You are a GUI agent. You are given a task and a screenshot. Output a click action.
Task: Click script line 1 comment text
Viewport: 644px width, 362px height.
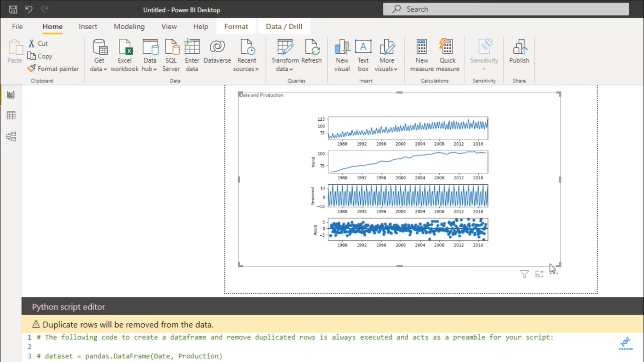[295, 337]
